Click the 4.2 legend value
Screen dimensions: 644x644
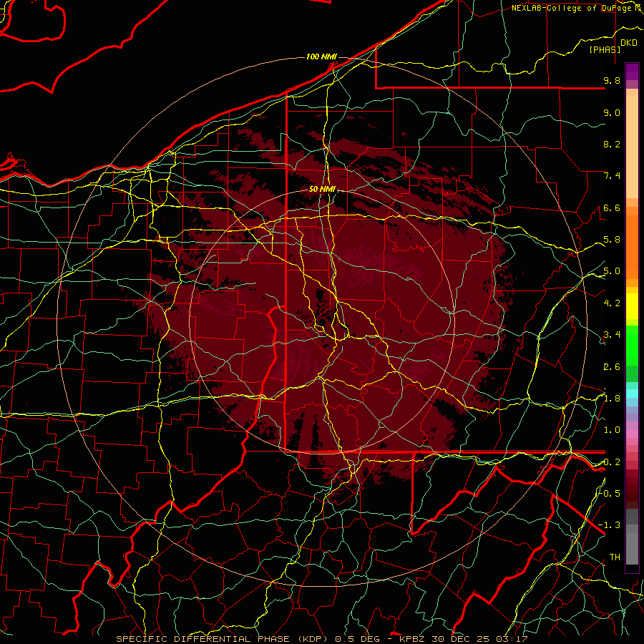pos(612,303)
